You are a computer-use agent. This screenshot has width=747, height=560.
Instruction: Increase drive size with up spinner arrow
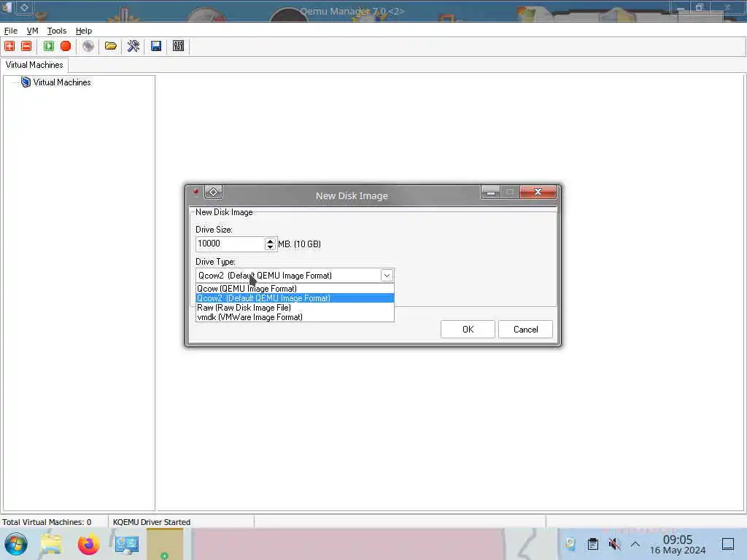pyautogui.click(x=270, y=241)
